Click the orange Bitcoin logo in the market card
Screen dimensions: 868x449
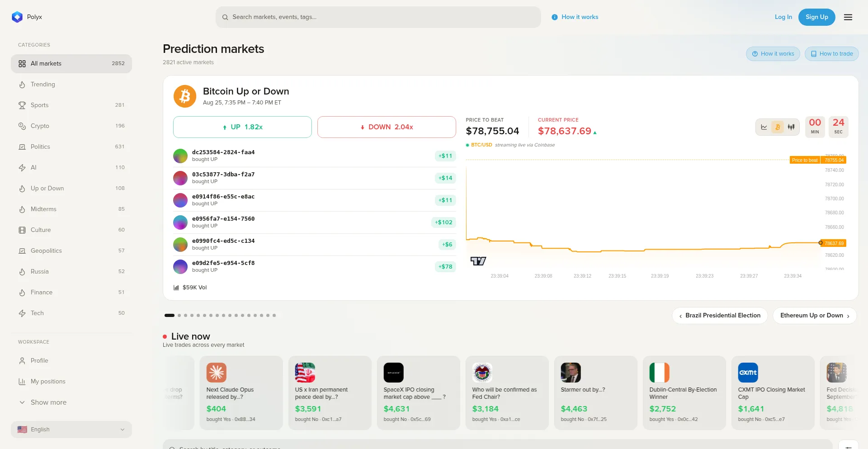click(x=185, y=96)
